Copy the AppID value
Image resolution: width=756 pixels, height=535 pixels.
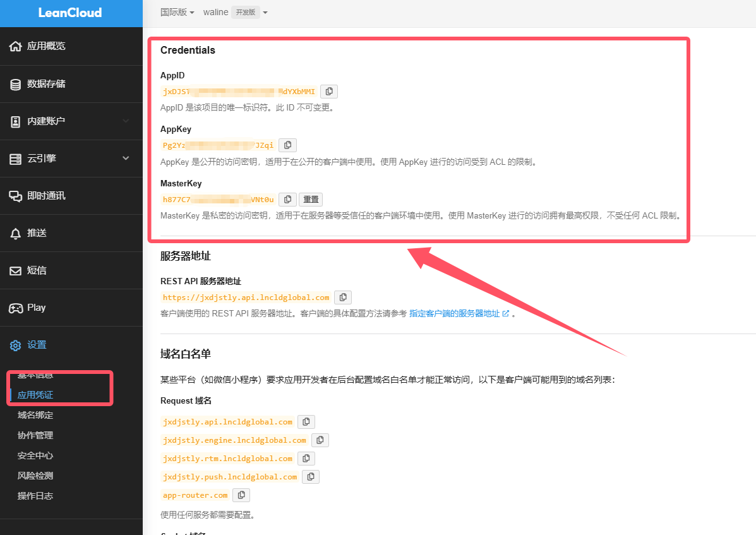(329, 92)
